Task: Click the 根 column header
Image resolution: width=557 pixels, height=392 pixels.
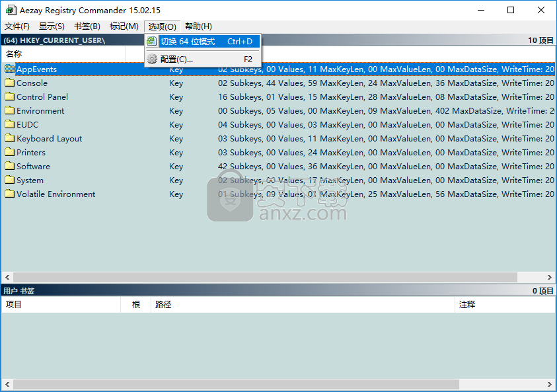Action: pos(135,304)
